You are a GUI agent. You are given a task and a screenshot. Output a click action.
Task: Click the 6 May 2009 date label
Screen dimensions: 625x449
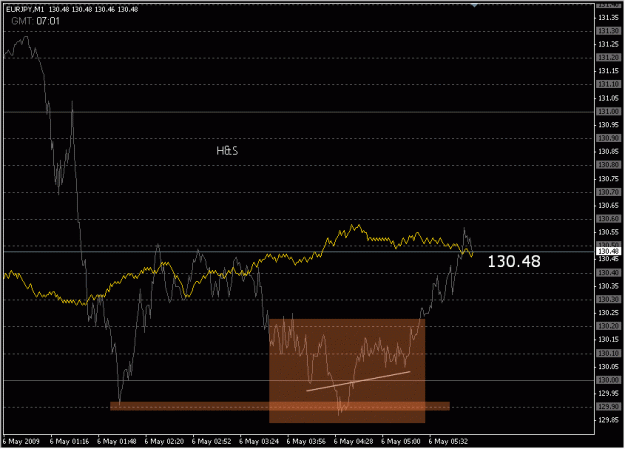tap(21, 441)
